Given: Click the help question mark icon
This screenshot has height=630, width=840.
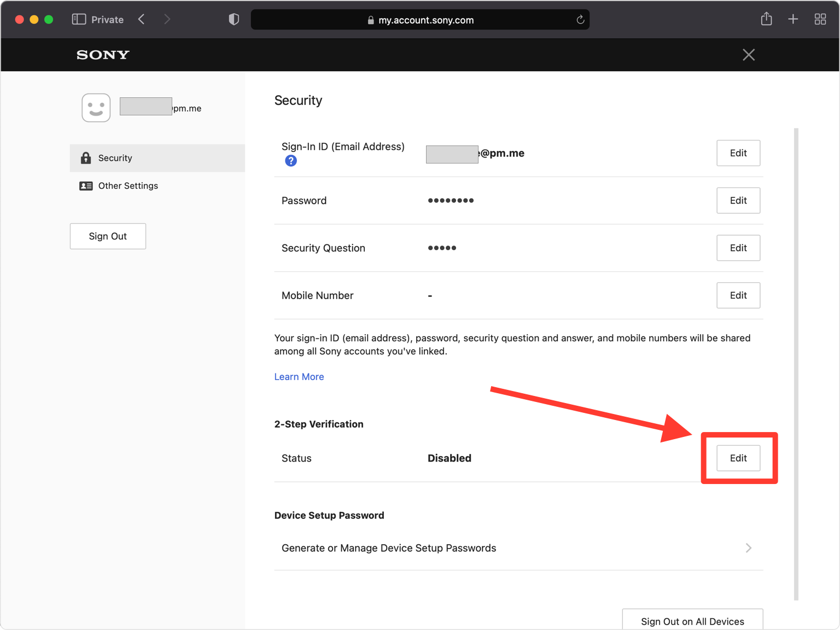Looking at the screenshot, I should coord(291,161).
